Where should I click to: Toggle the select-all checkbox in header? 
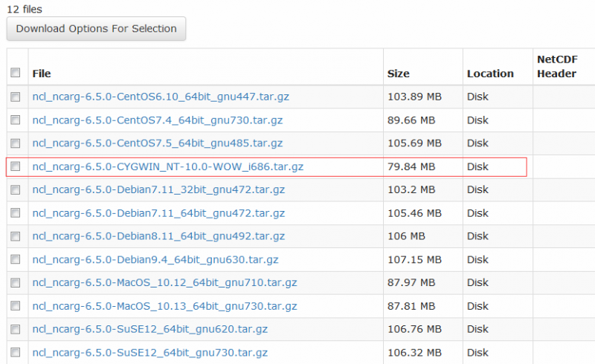click(x=15, y=74)
